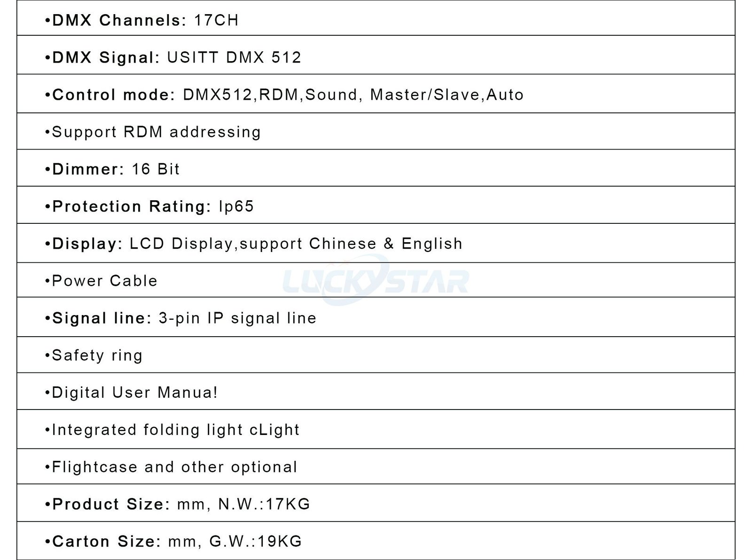The width and height of the screenshot is (752, 560).
Task: Select the "Power Cable" row text
Action: [104, 281]
